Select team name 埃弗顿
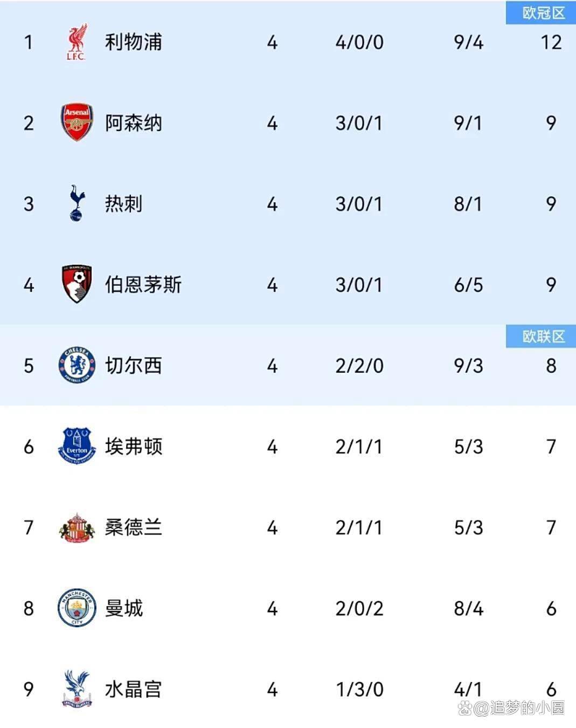Image resolution: width=576 pixels, height=728 pixels. [x=133, y=447]
